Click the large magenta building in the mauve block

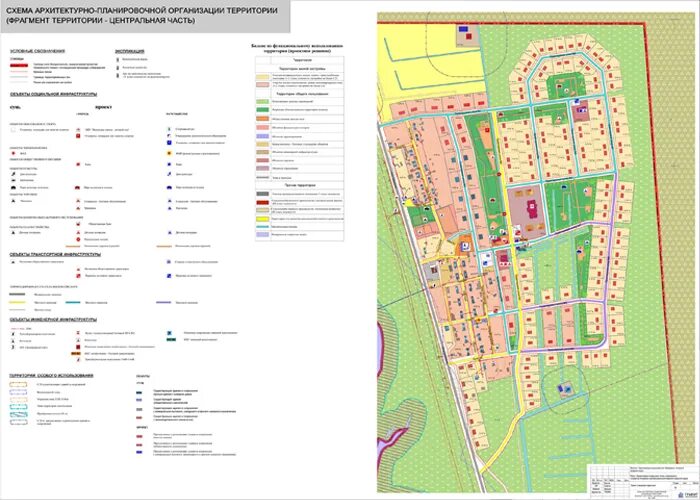click(532, 209)
